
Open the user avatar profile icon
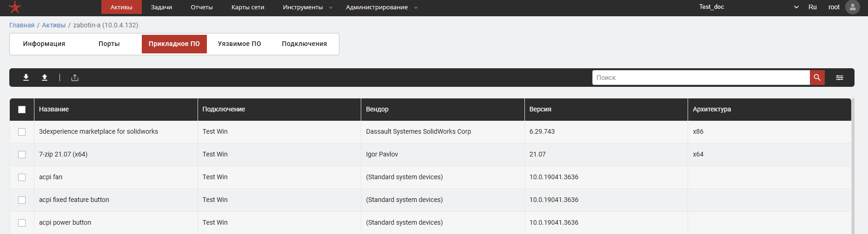[x=852, y=7]
